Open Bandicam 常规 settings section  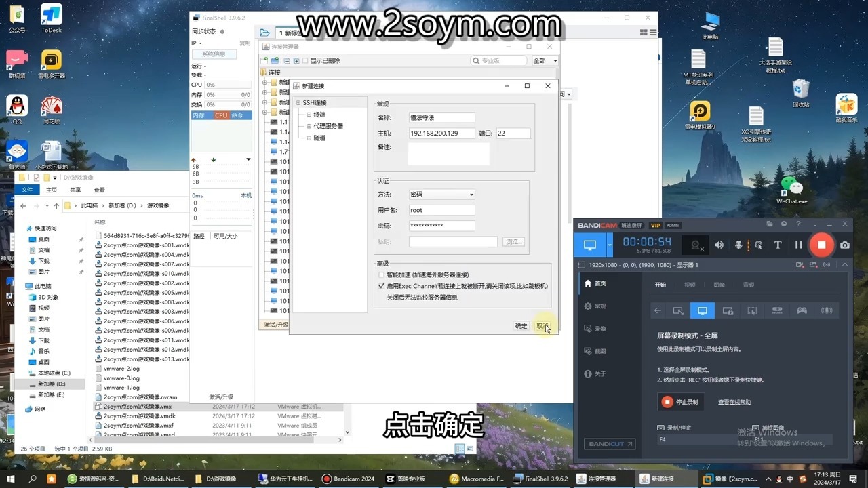595,306
